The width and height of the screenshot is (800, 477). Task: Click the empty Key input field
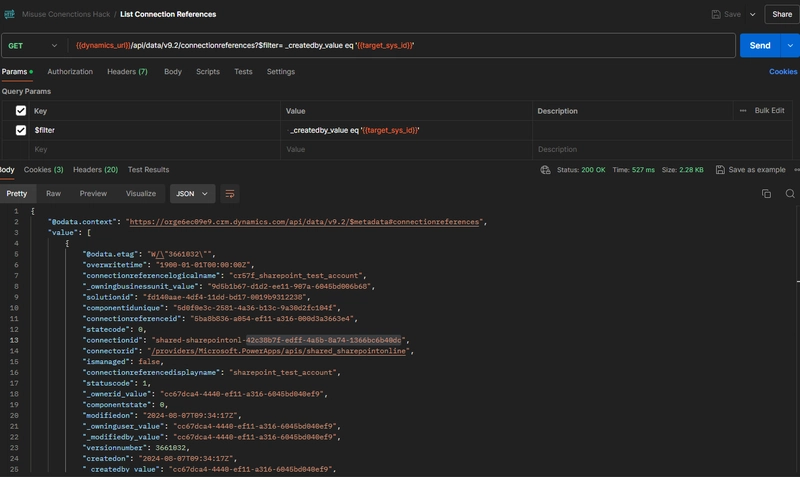150,149
